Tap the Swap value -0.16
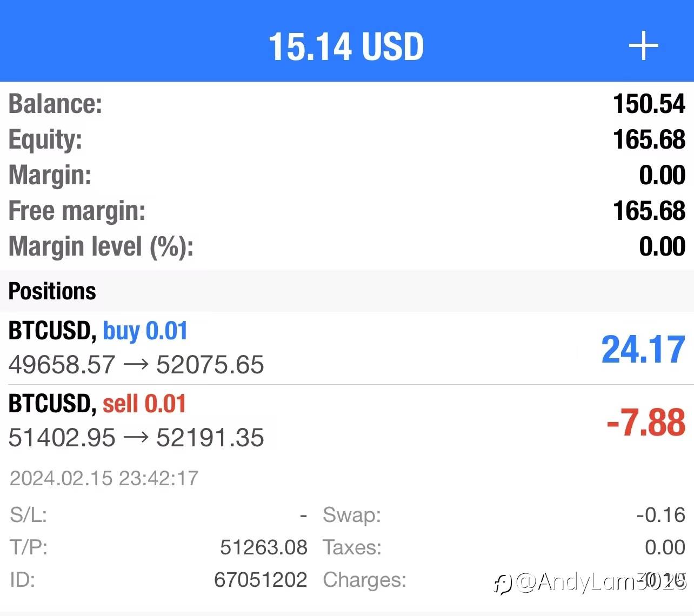Image resolution: width=694 pixels, height=616 pixels. pos(660,515)
